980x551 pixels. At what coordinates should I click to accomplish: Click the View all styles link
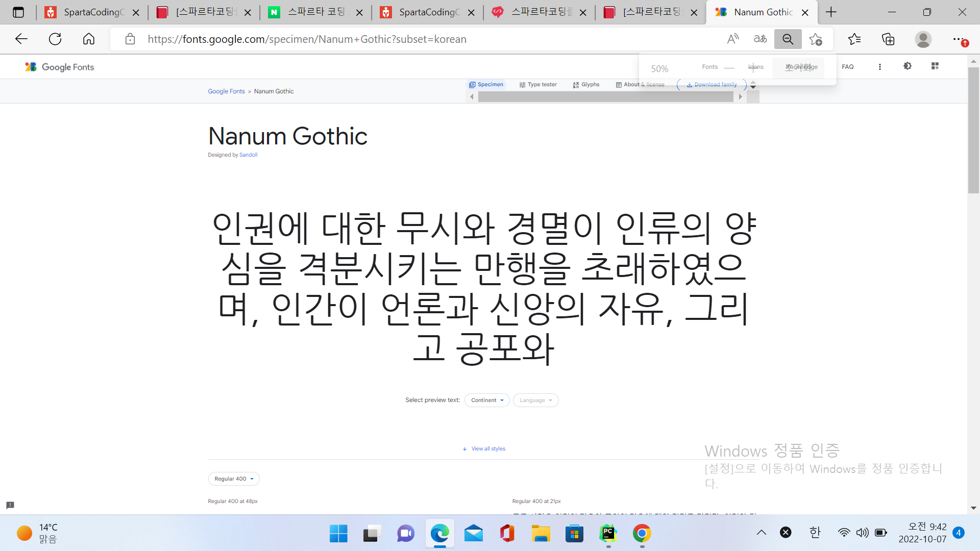(x=484, y=449)
